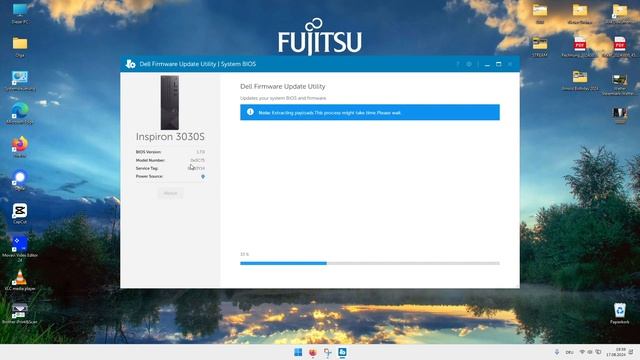The height and width of the screenshot is (360, 640).
Task: Open the Movavi Video Editor shortcut
Action: pyautogui.click(x=20, y=248)
